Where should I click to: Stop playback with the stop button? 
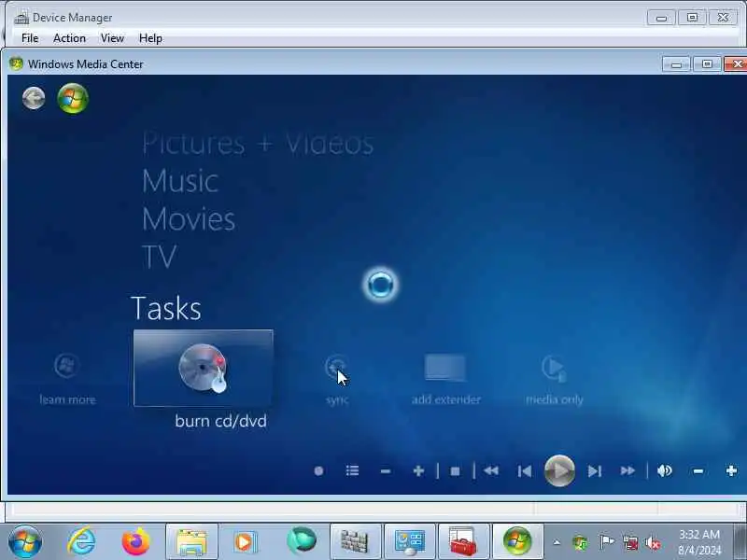[x=455, y=471]
